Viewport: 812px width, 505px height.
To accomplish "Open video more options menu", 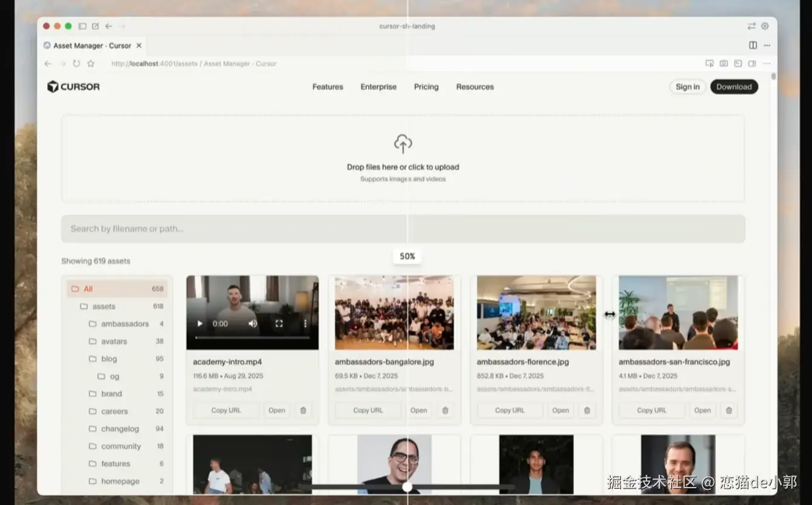I will click(305, 324).
